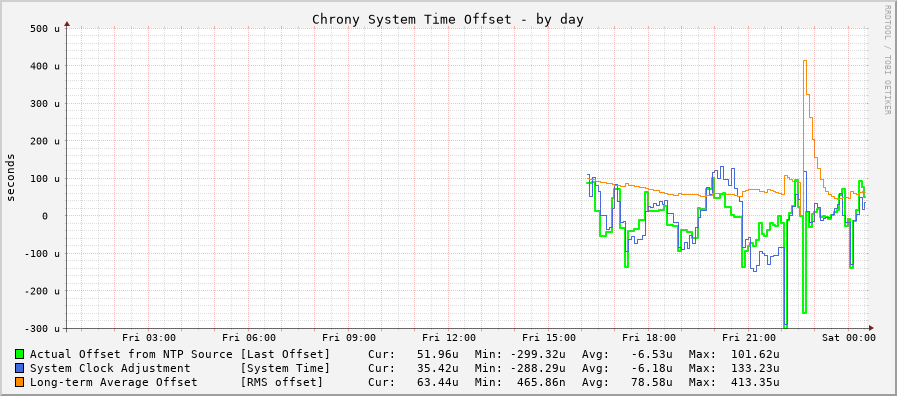Click the minimum value -288.29u

point(538,368)
